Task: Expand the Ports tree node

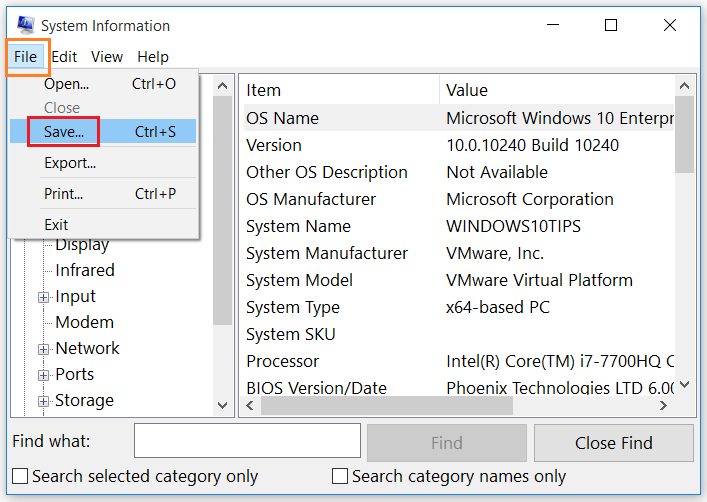Action: point(43,375)
